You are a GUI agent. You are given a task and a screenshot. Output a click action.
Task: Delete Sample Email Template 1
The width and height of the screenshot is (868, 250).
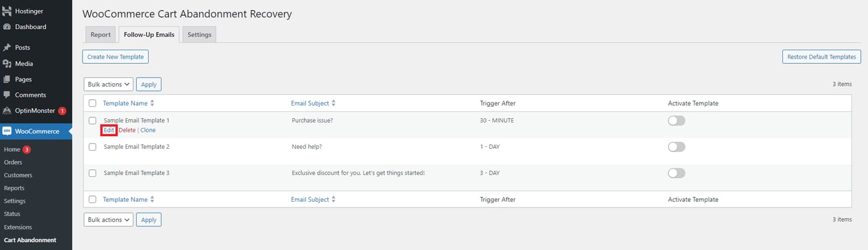tap(127, 130)
